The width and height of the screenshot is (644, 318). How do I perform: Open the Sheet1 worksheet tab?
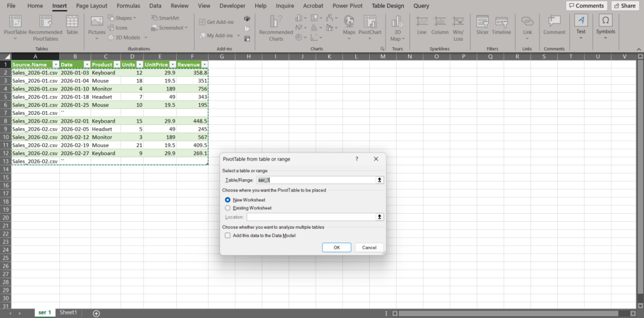point(68,312)
